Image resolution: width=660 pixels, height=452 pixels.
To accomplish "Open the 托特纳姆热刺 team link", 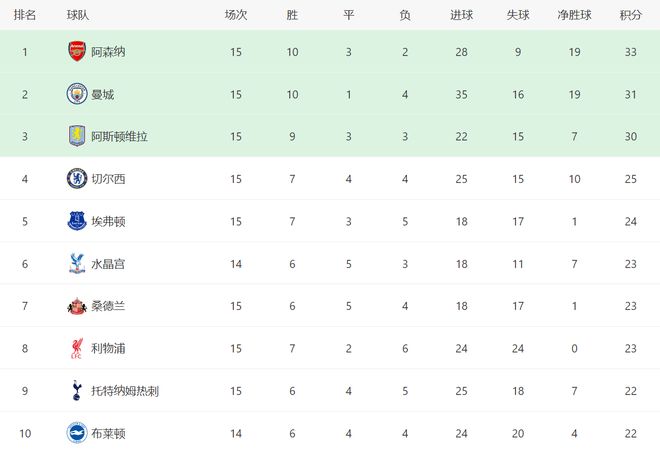I will pyautogui.click(x=125, y=391).
